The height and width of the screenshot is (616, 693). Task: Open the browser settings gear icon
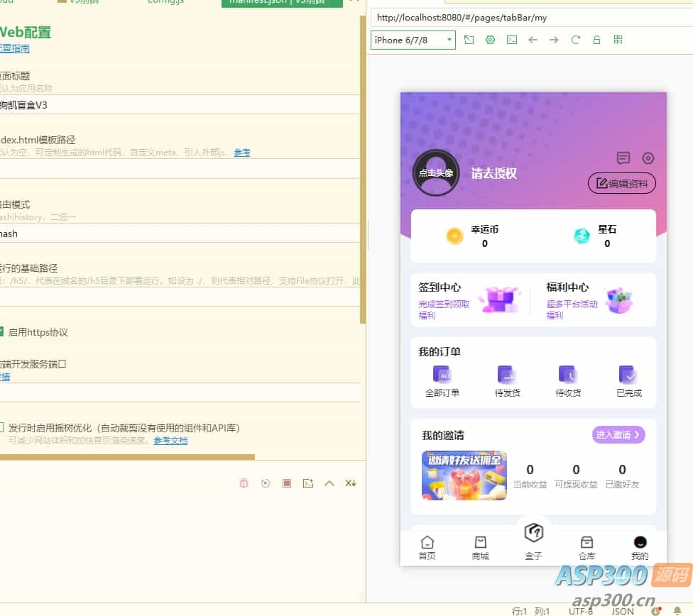[490, 40]
